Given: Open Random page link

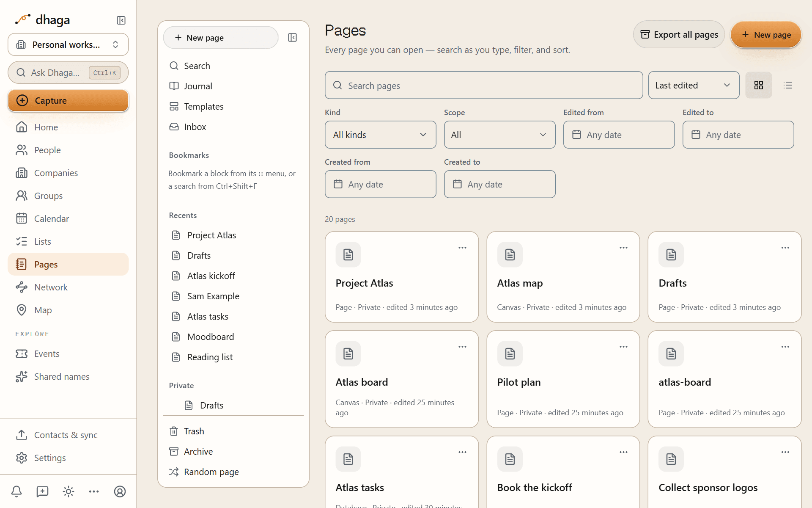Looking at the screenshot, I should [x=233, y=472].
